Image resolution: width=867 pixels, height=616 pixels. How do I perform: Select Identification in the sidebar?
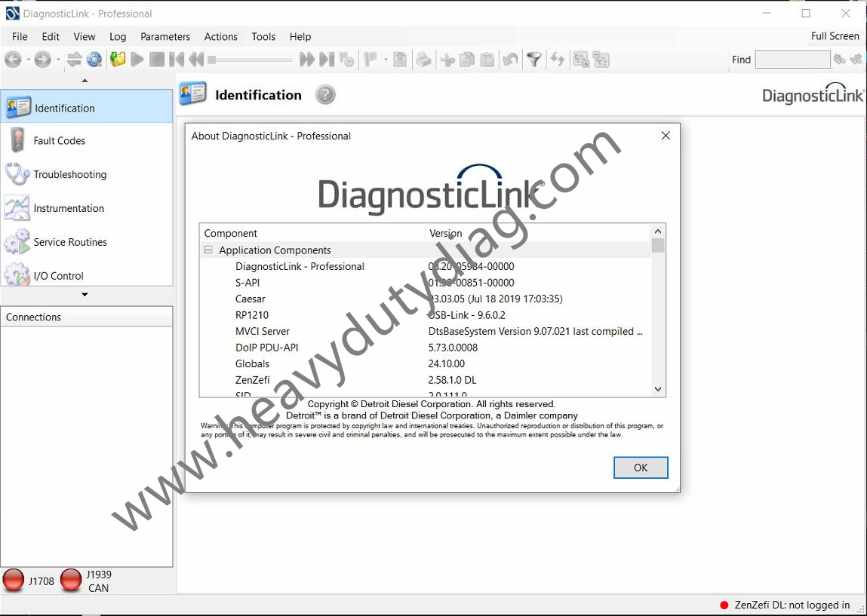87,106
